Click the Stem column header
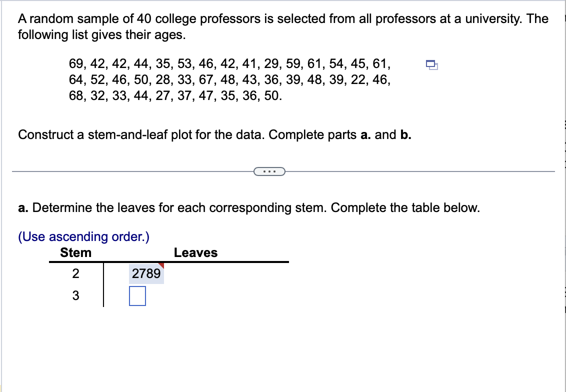Screen dimensions: 566x392 pos(75,252)
